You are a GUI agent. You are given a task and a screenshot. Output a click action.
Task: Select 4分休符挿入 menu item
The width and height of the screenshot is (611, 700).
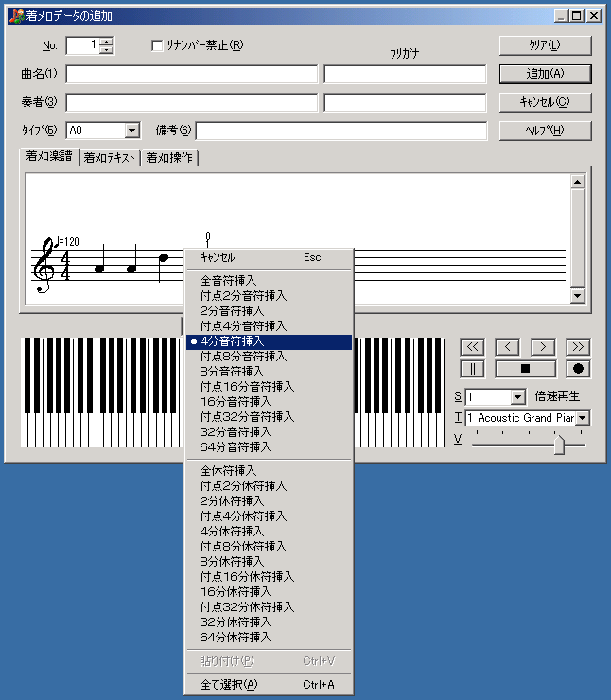tap(269, 532)
